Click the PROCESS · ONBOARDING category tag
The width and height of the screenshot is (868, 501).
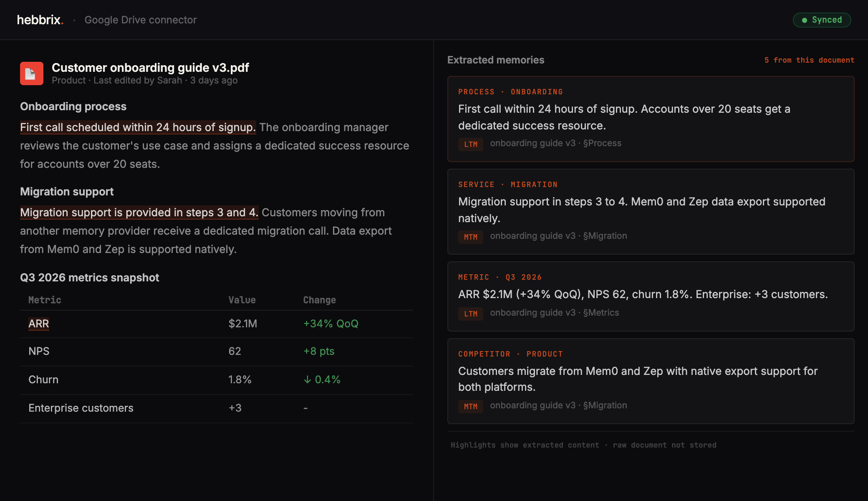[510, 92]
